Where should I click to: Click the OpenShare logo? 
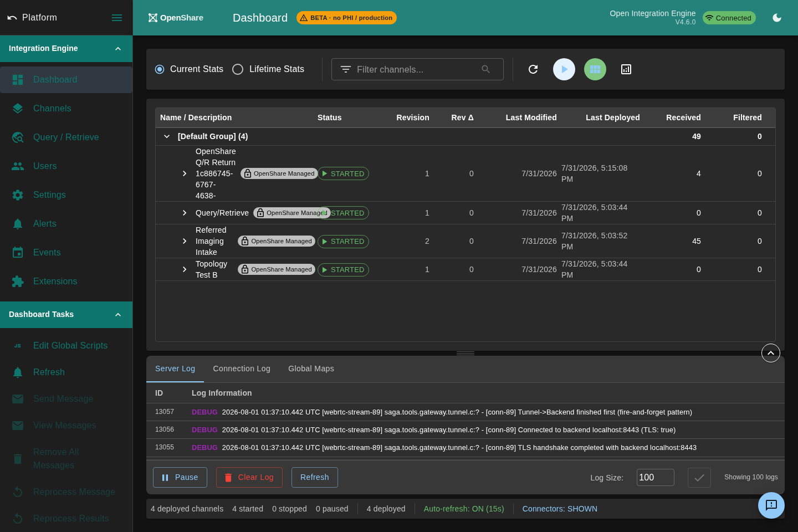pos(176,18)
